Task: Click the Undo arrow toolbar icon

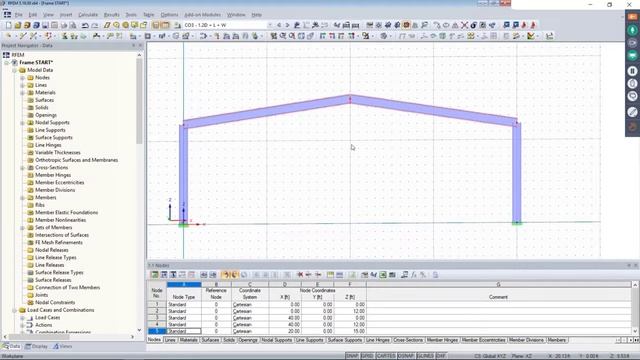Action: pos(85,25)
